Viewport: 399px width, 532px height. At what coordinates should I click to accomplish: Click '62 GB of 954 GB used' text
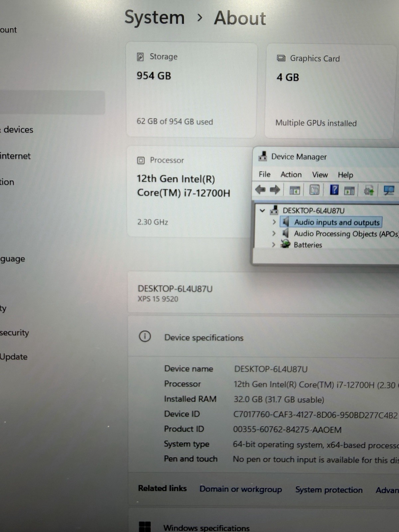point(175,121)
